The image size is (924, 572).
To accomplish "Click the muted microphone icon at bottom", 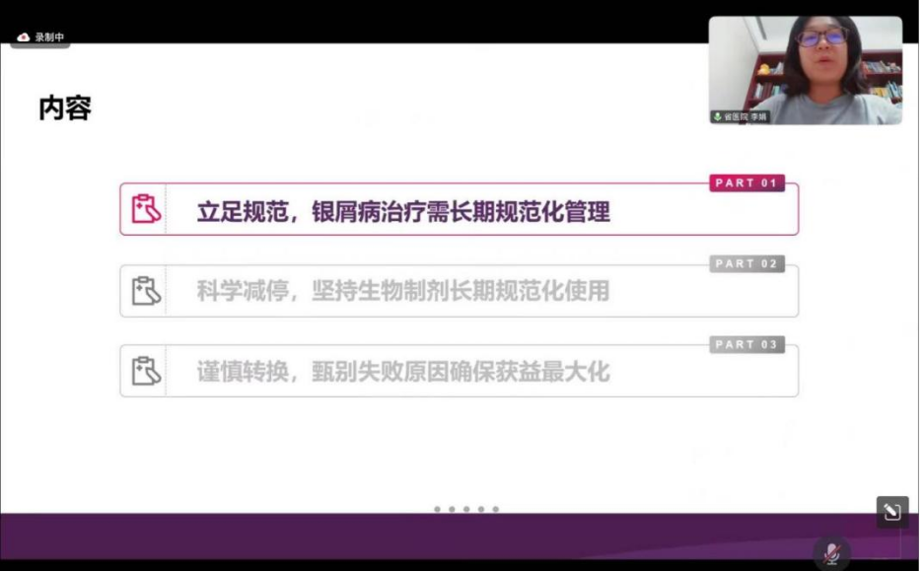I will pyautogui.click(x=831, y=553).
